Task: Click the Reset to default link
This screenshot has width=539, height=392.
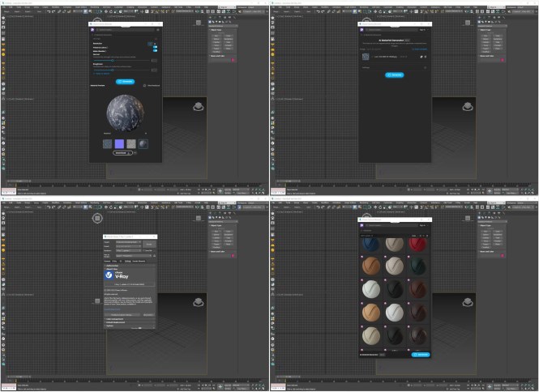Action: [102, 74]
